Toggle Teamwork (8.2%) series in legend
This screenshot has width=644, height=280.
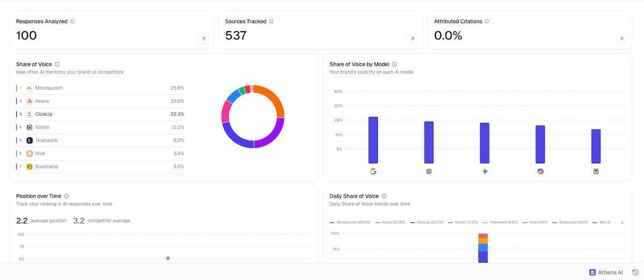500,222
